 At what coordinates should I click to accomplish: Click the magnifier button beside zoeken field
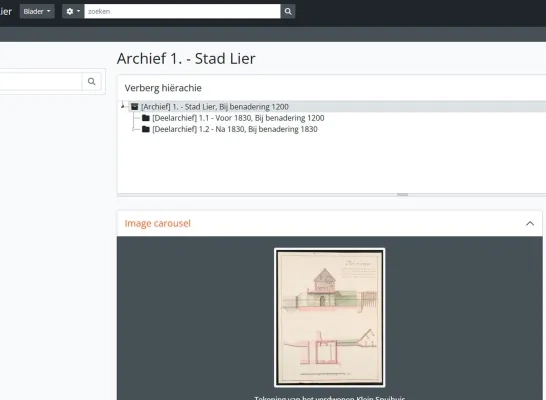(x=288, y=11)
